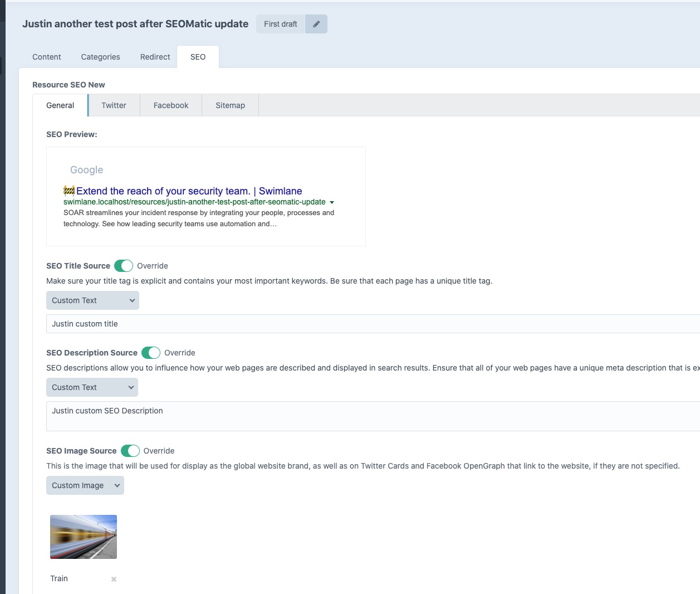Select the Sitemap tab
Screen dimensions: 700x594
pyautogui.click(x=230, y=105)
